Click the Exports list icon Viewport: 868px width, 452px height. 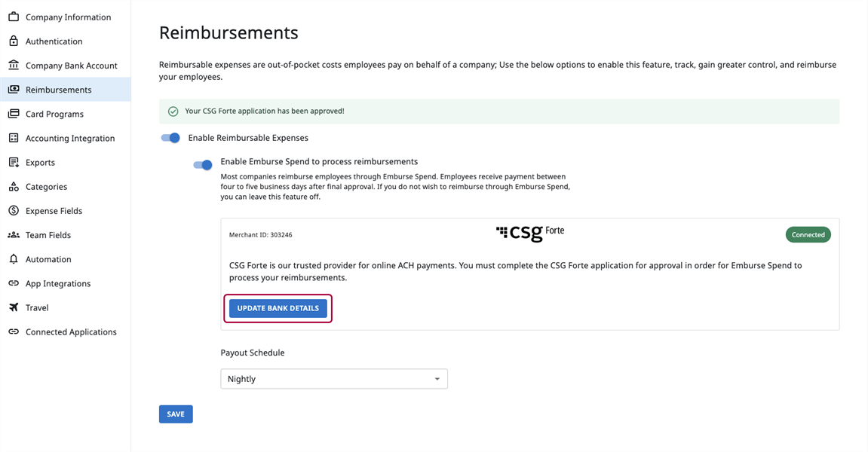(14, 162)
